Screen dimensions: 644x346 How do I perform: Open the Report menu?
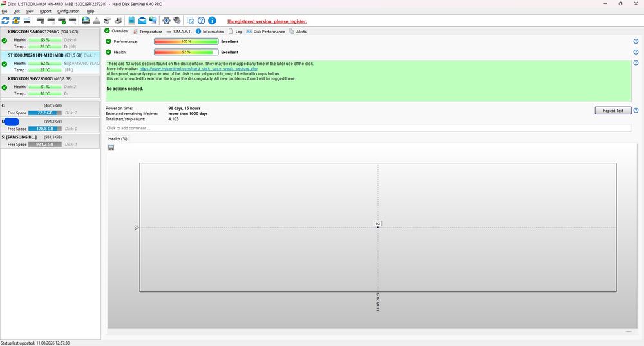click(x=46, y=11)
